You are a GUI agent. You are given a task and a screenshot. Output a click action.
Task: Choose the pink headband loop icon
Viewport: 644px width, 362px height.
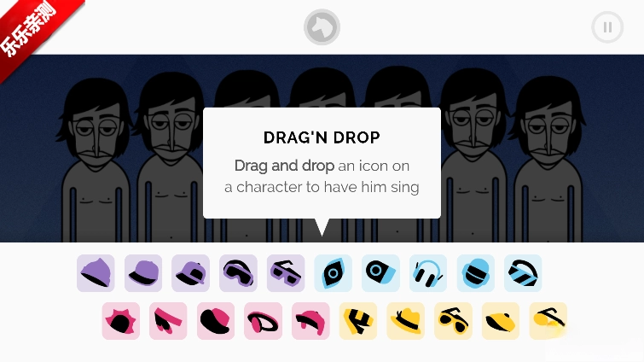[264, 321]
